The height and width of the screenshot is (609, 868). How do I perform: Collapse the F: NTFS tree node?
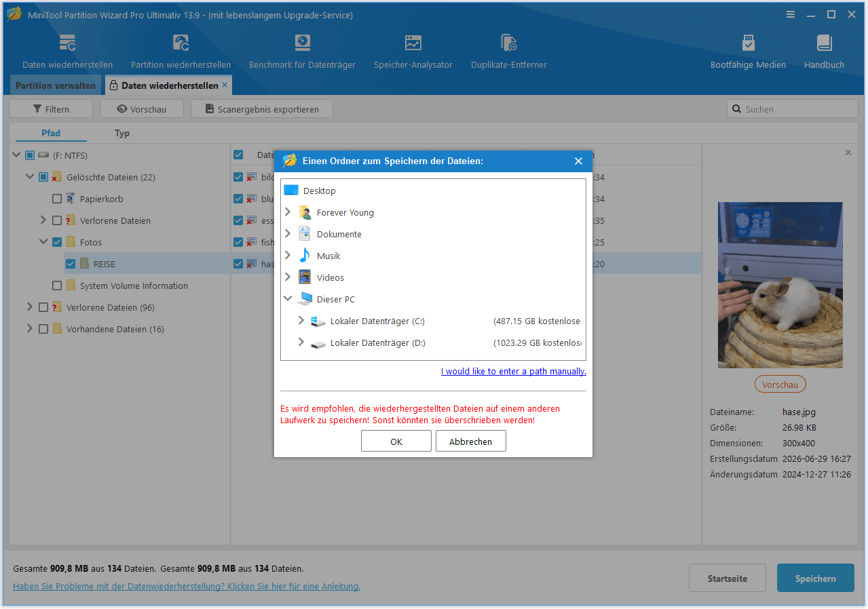pyautogui.click(x=16, y=155)
